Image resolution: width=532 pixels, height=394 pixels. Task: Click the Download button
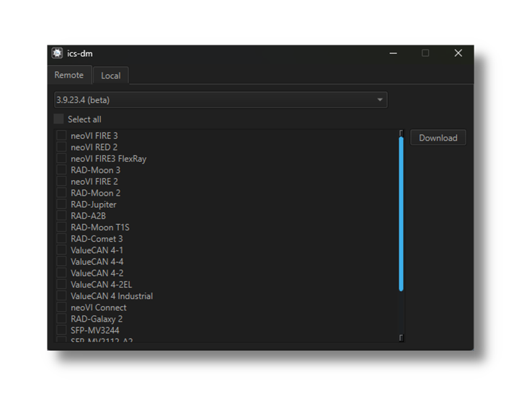[x=438, y=138]
